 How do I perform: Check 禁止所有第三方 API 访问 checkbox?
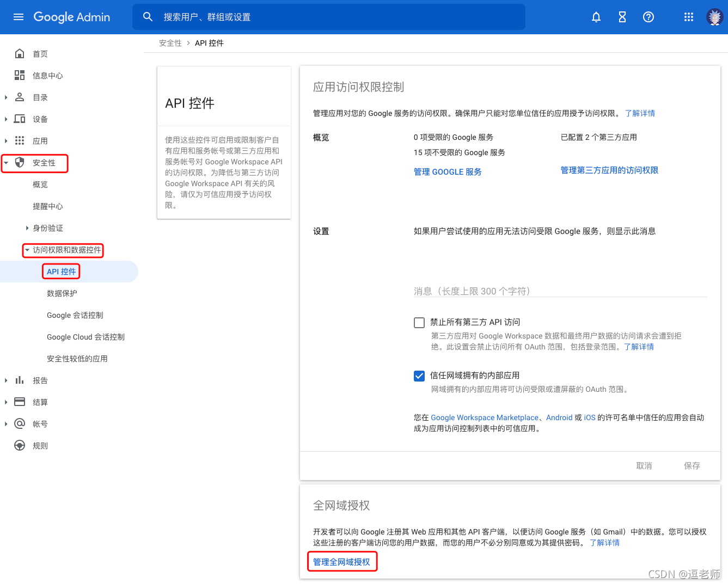[419, 322]
